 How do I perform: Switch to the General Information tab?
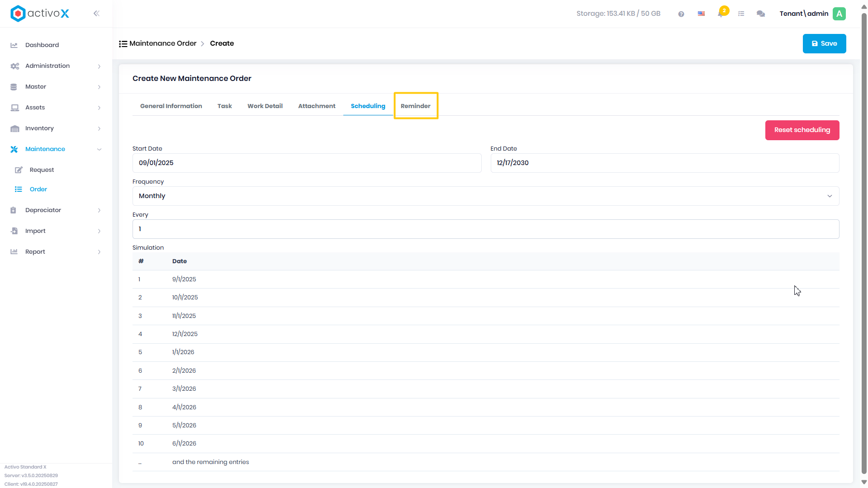(x=171, y=106)
